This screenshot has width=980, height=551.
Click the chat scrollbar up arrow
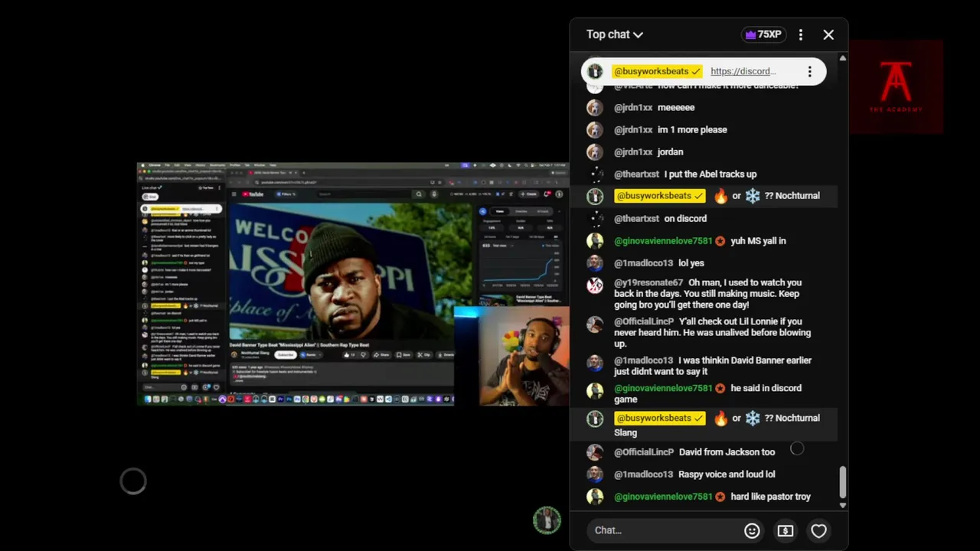843,58
